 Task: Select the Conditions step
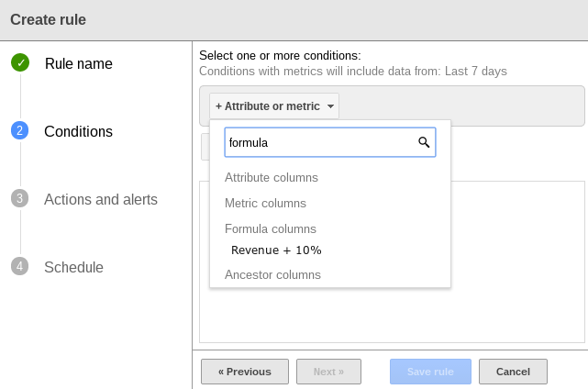[78, 131]
